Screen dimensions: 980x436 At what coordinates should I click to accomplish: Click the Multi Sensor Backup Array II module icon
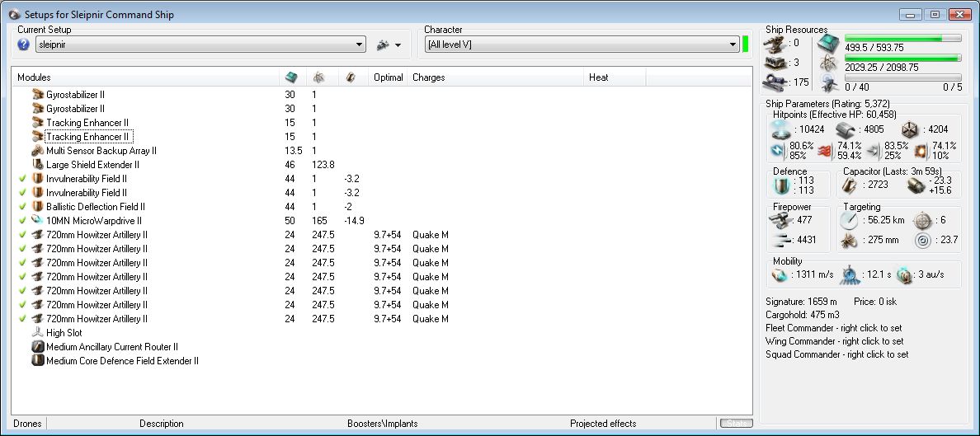[37, 151]
